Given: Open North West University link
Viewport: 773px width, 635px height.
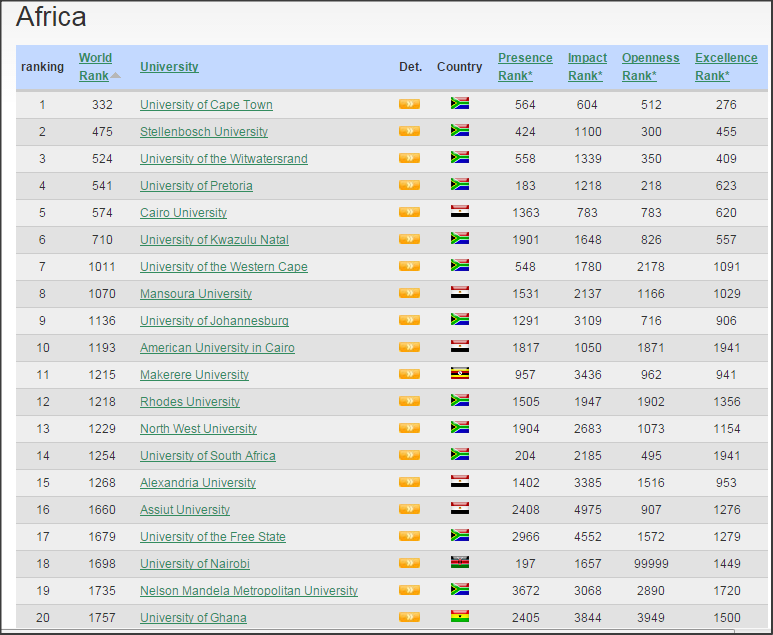Looking at the screenshot, I should 198,429.
